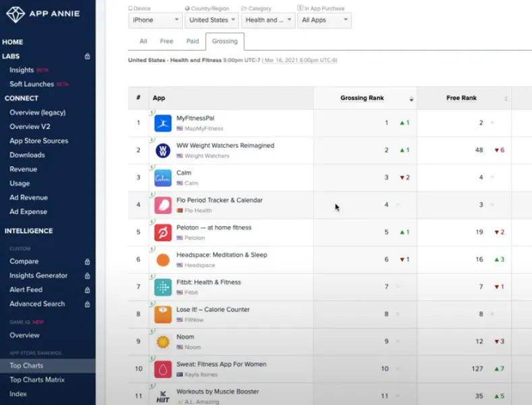
Task: Open Alert Feed
Action: [x=26, y=290]
